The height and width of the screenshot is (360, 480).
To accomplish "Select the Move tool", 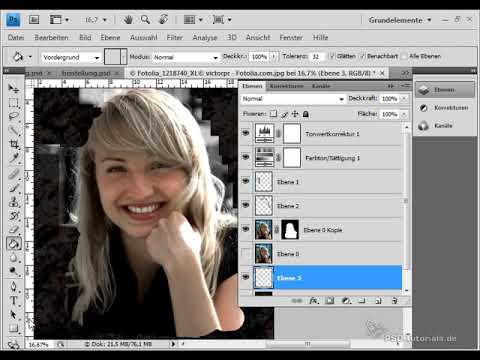I will click(14, 88).
